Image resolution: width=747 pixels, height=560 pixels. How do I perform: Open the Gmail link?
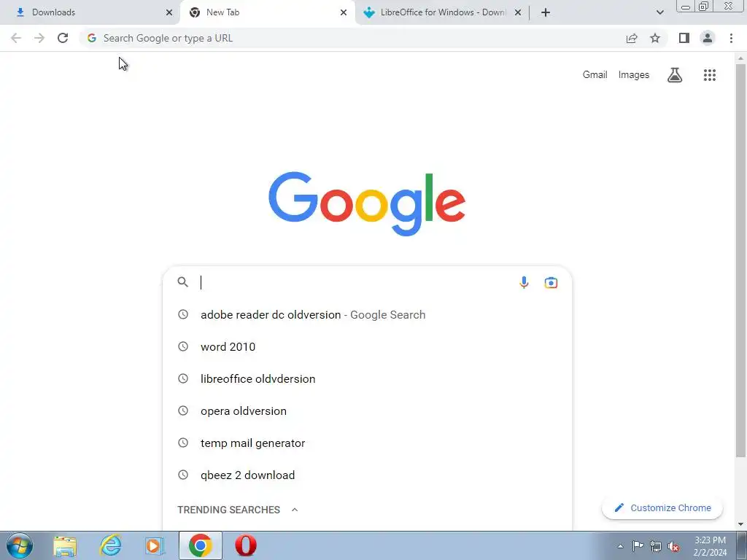coord(595,75)
